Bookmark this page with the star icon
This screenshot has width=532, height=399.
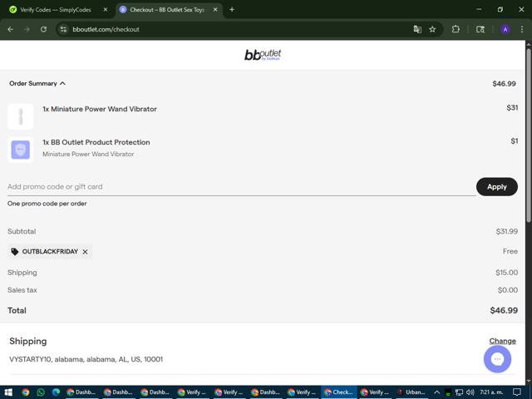pyautogui.click(x=432, y=30)
